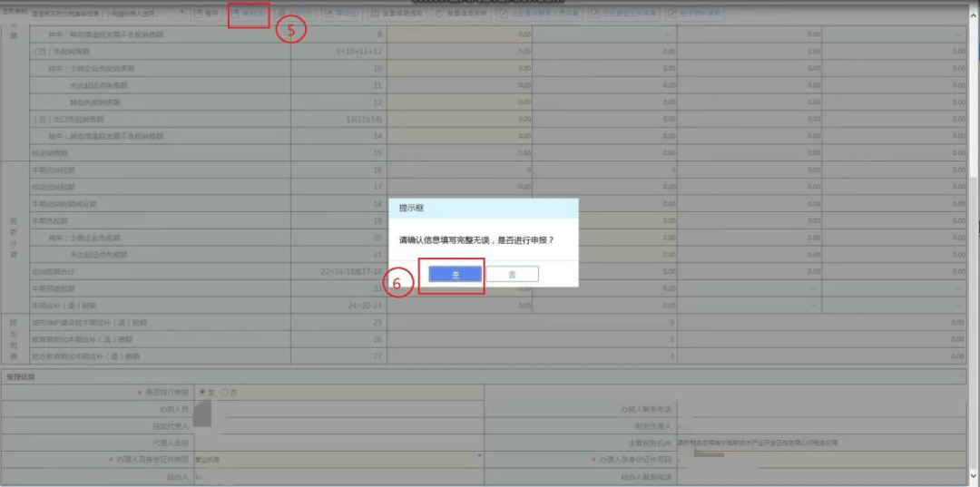Click the 办税人联系电话 input field
The height and width of the screenshot is (487, 980).
(820, 410)
